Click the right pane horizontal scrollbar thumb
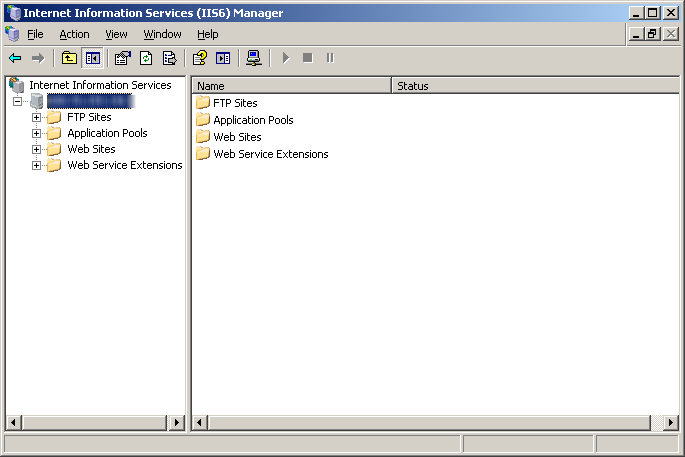This screenshot has height=457, width=685. pyautogui.click(x=429, y=422)
